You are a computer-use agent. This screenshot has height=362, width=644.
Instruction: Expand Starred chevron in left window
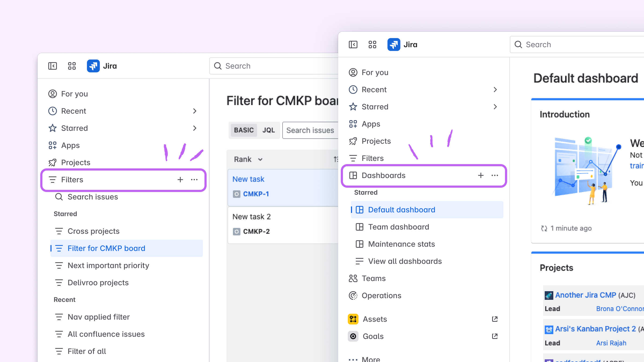click(195, 128)
